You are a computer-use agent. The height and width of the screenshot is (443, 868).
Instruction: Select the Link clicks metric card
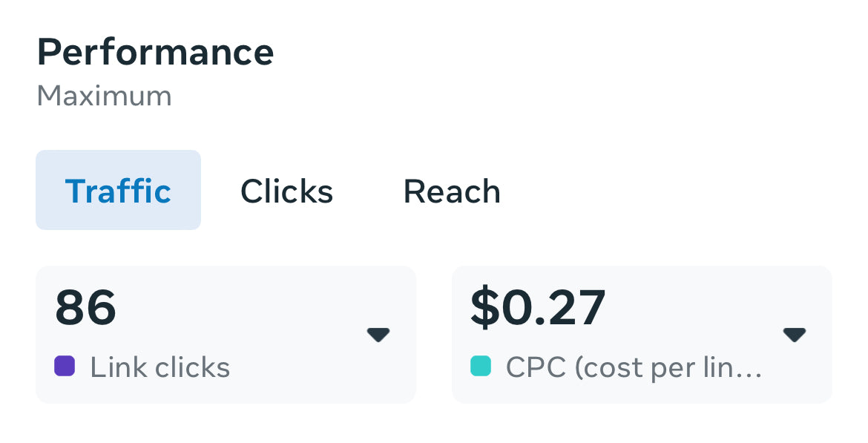[226, 335]
